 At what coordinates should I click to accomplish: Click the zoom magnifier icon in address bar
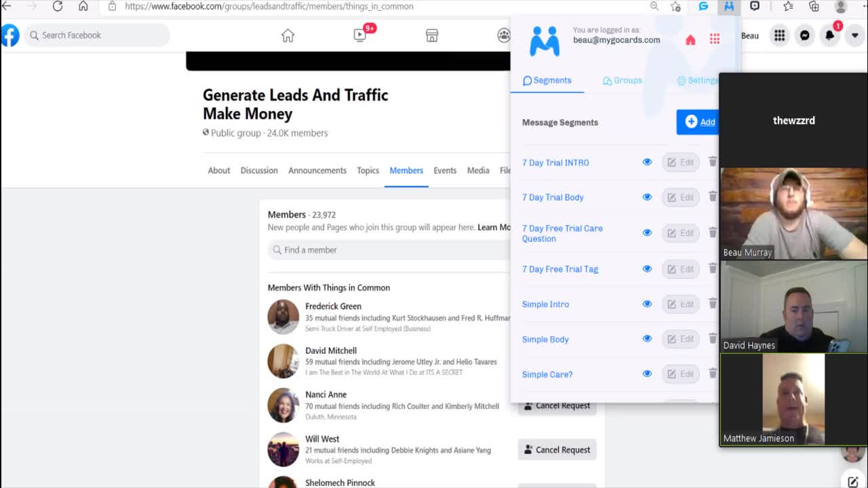point(654,6)
